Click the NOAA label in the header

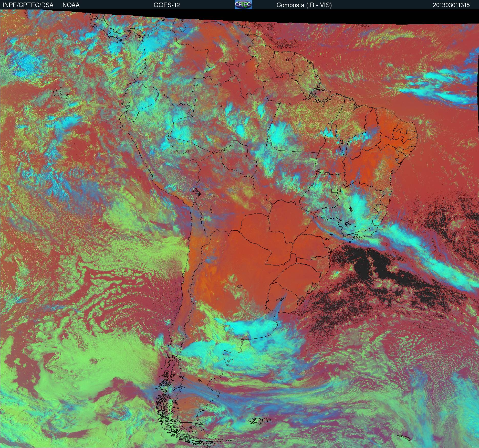point(71,5)
